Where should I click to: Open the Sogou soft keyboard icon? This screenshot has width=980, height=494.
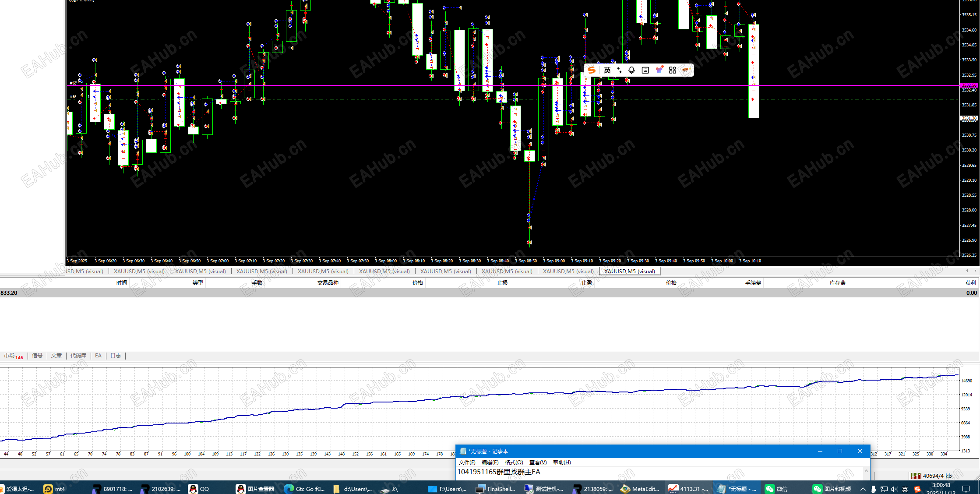(x=645, y=70)
